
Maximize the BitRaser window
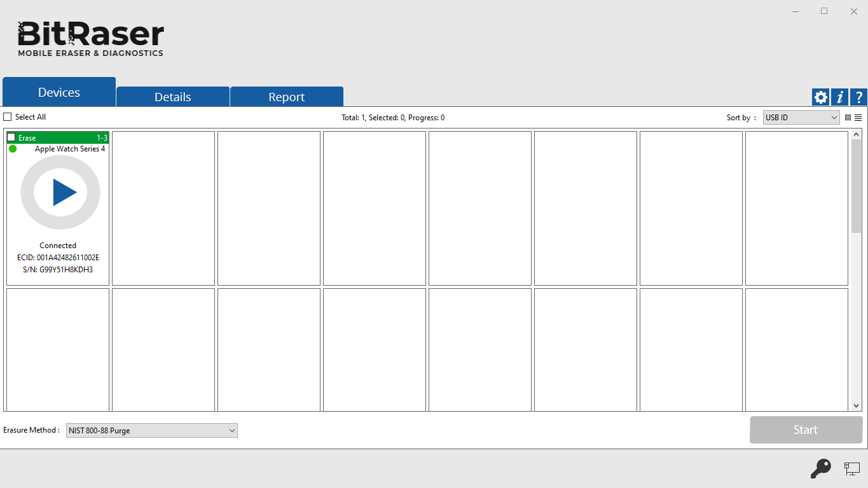pyautogui.click(x=824, y=11)
